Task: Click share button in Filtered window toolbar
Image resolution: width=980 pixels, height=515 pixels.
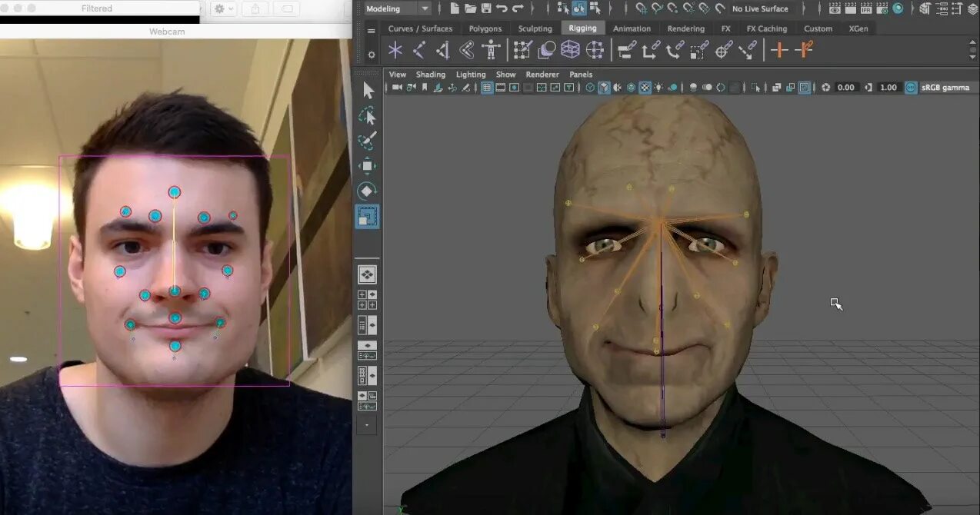Action: pos(255,8)
